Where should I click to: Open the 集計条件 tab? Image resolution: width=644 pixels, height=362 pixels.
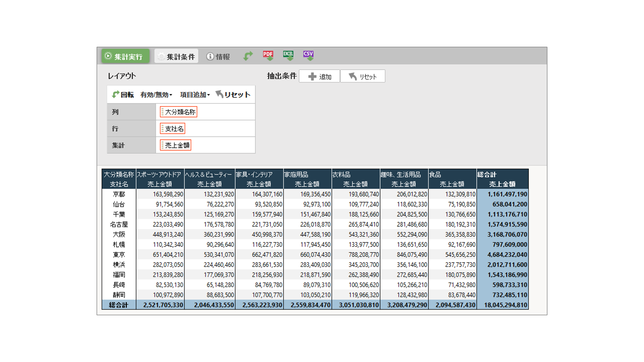tap(176, 56)
